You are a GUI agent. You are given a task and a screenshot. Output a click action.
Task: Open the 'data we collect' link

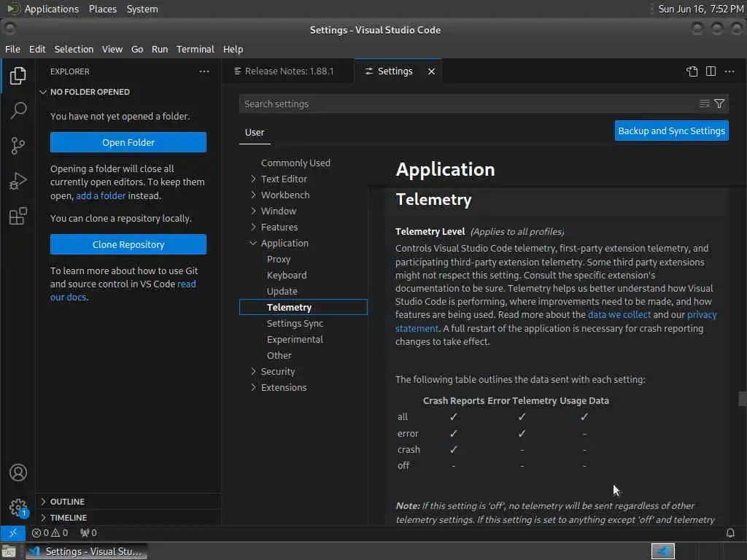(619, 315)
